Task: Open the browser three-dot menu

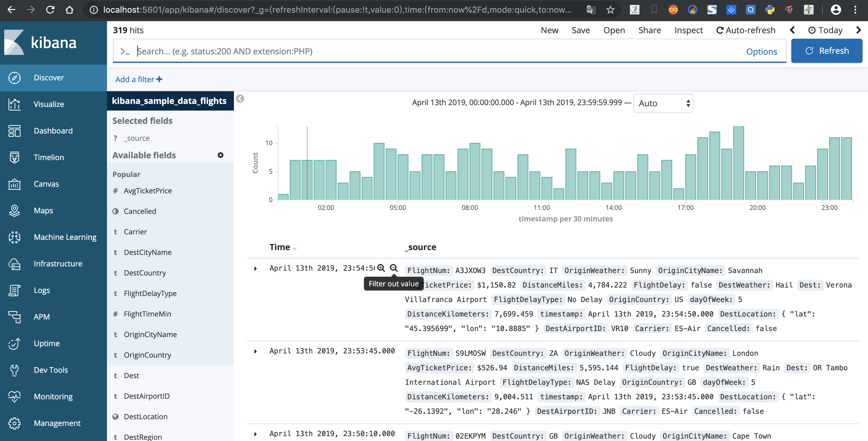Action: point(855,10)
